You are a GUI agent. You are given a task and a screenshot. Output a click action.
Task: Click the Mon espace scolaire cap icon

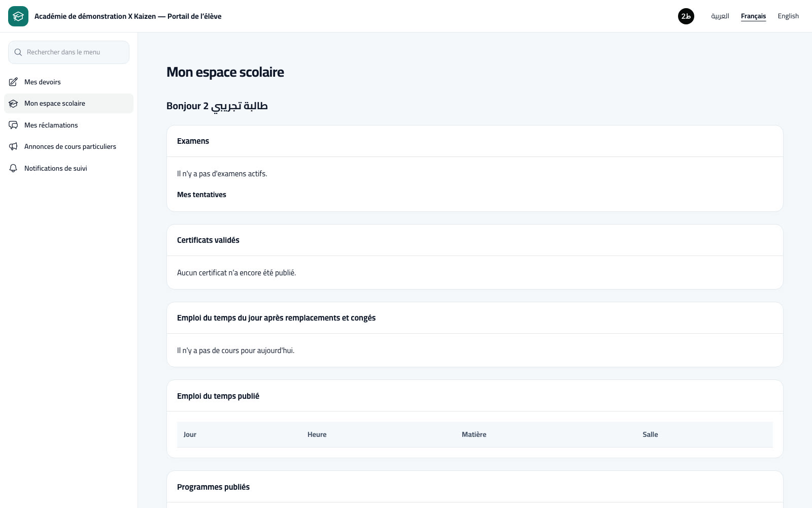click(x=13, y=104)
